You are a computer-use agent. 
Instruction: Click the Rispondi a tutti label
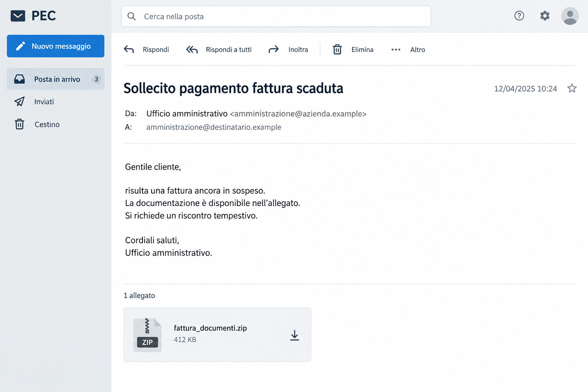tap(229, 50)
